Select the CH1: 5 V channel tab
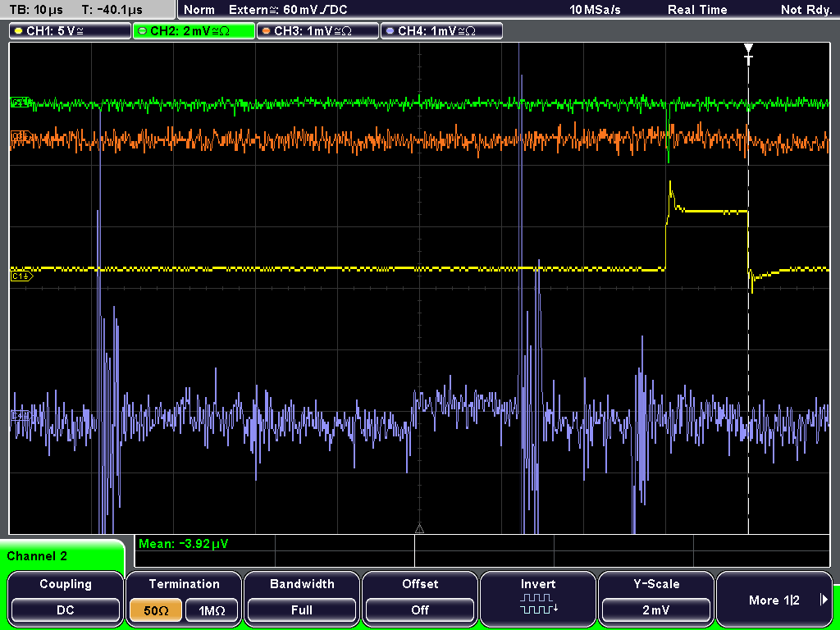 (71, 31)
